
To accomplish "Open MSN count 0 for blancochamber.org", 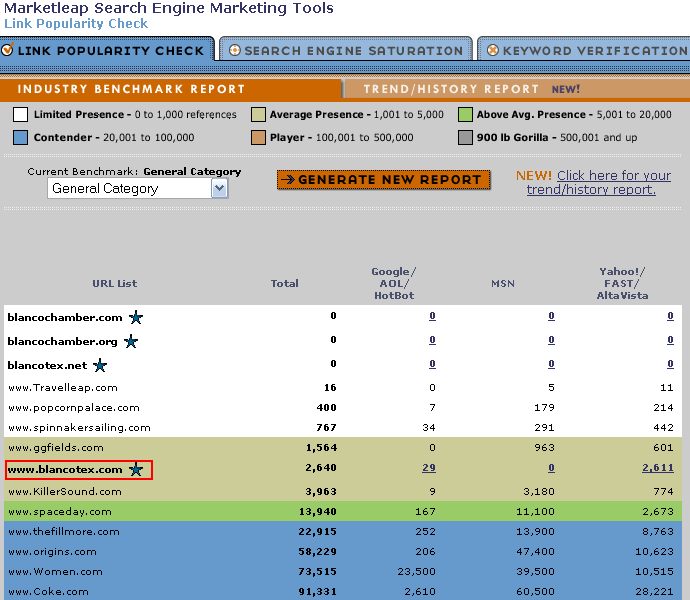I will [x=551, y=340].
